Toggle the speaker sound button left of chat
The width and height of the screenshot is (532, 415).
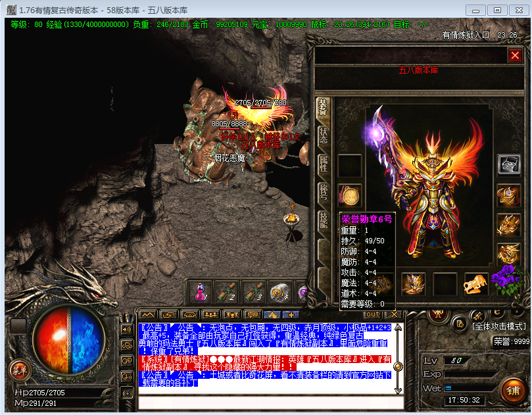(127, 329)
